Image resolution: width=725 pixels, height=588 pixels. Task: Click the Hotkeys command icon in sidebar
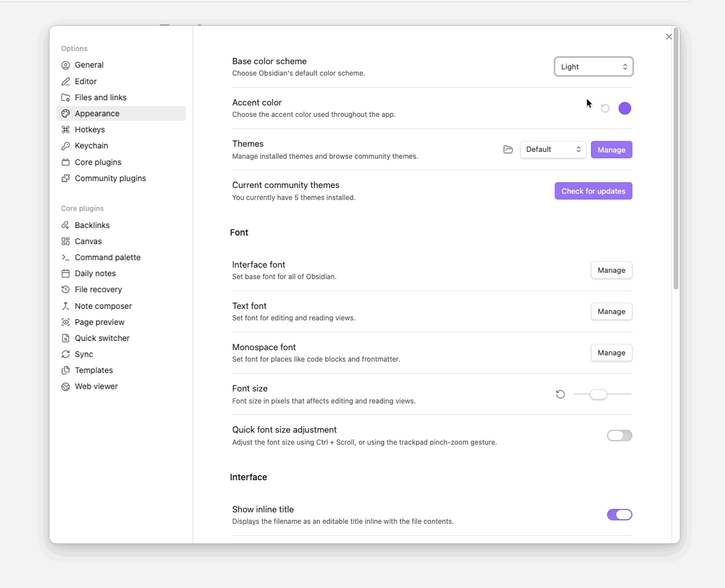[66, 130]
